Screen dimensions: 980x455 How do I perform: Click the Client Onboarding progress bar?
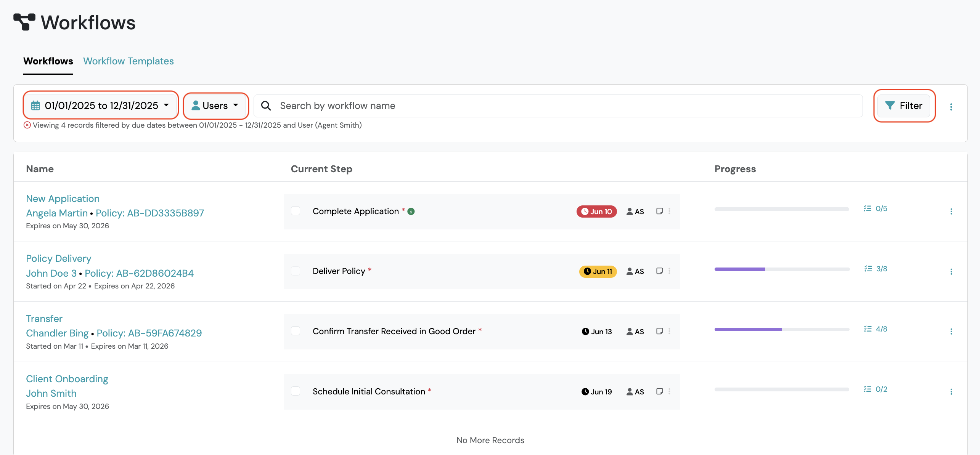pos(782,389)
